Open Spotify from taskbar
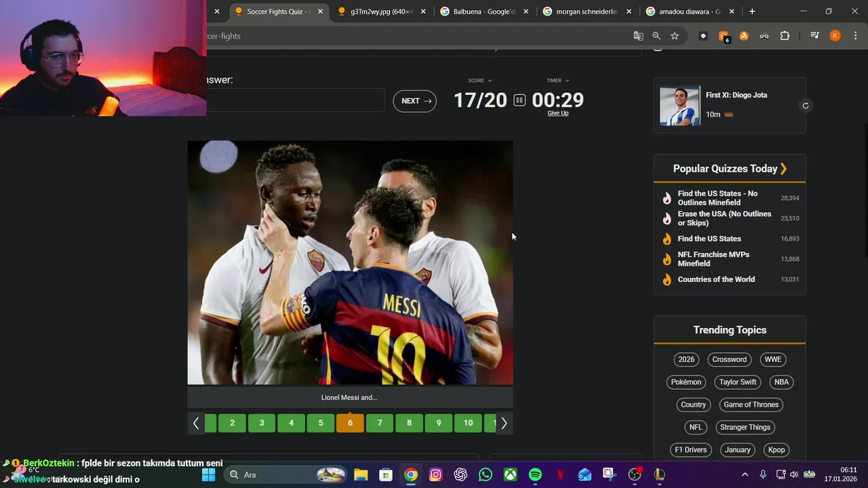 click(535, 474)
